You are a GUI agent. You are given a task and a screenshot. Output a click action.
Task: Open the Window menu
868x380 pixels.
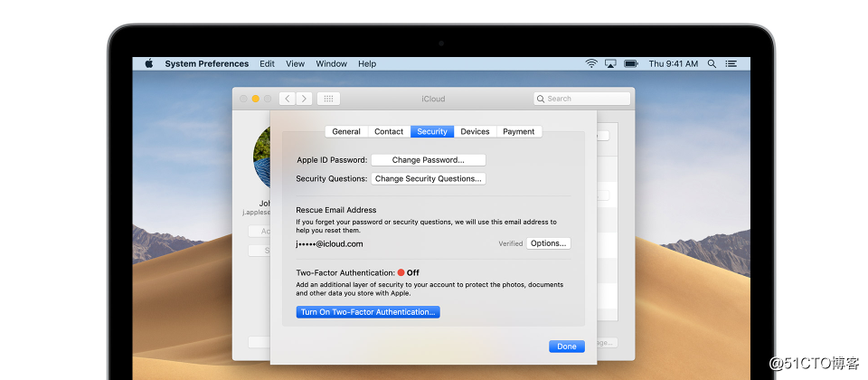[331, 63]
